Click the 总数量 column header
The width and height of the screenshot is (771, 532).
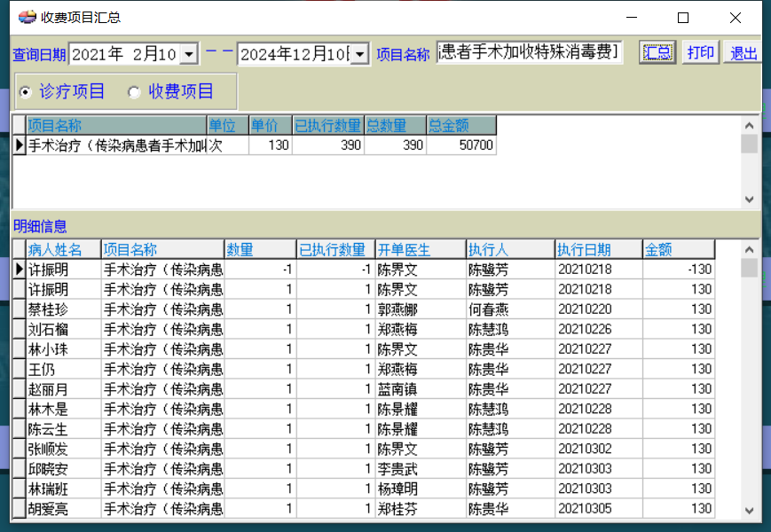396,125
